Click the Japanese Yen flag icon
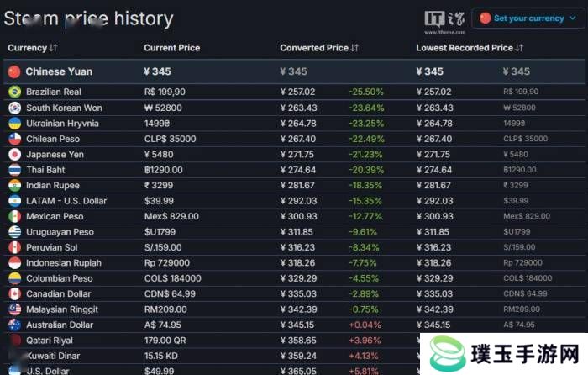This screenshot has width=588, height=375. [14, 154]
